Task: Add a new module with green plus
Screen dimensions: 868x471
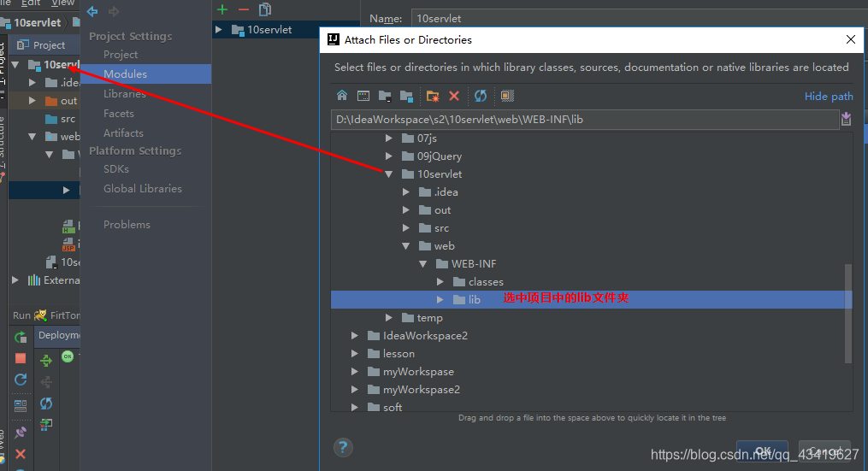Action: point(222,9)
